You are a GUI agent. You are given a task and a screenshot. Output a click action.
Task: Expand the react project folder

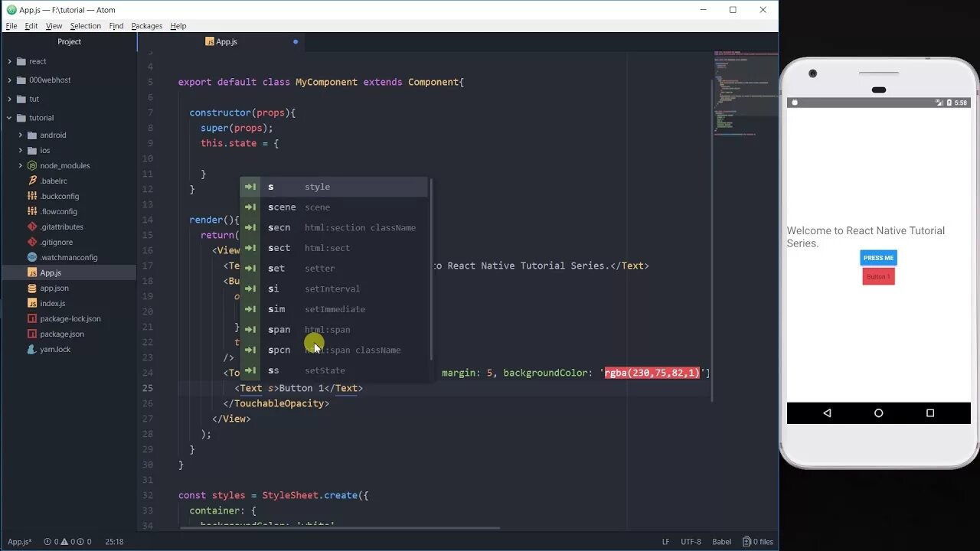pyautogui.click(x=9, y=61)
